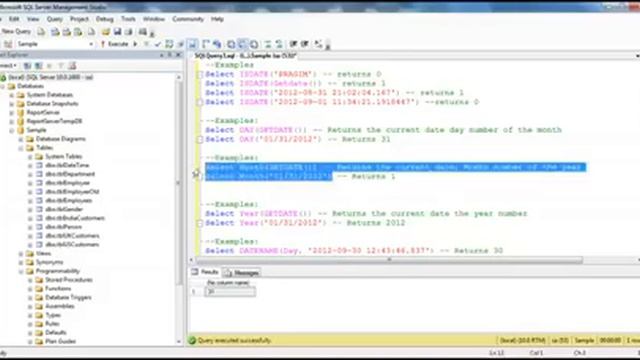
Task: Click the editor horizontal scrollbar
Action: pos(389,260)
